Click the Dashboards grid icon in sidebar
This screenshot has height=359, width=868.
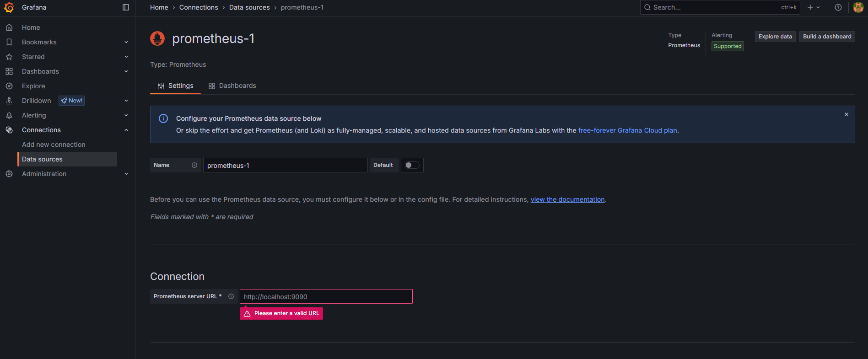[9, 71]
